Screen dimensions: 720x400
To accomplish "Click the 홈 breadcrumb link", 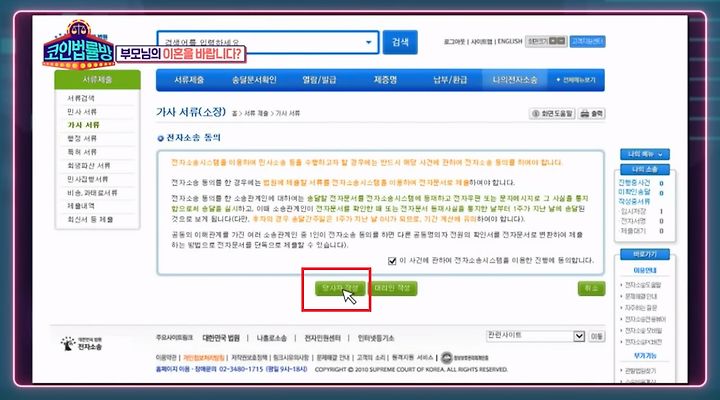I will [x=235, y=113].
